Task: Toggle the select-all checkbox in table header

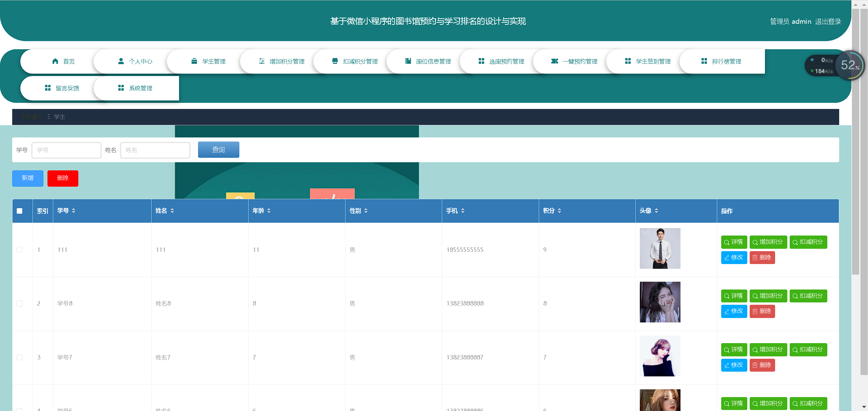Action: [20, 211]
